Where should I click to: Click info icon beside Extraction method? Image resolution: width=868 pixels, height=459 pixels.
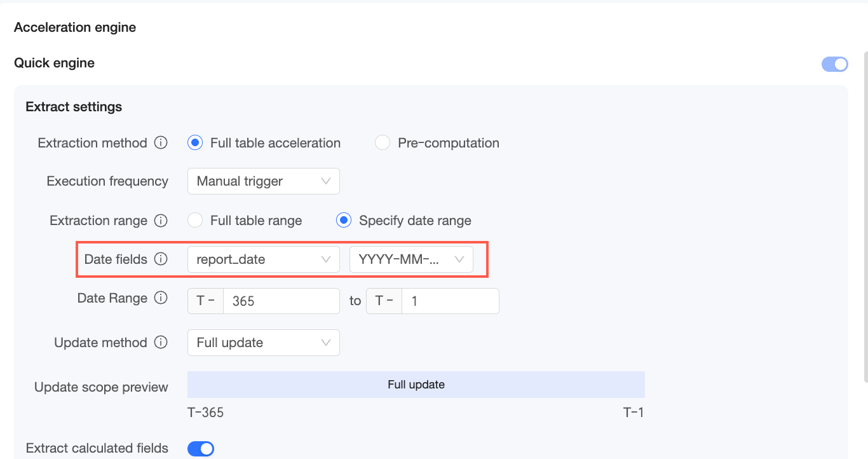click(x=161, y=143)
